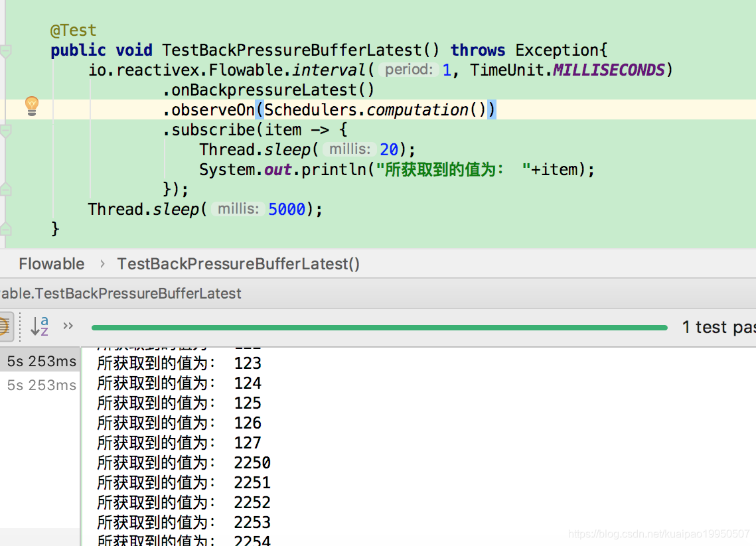Select Flowable in the breadcrumb bar
This screenshot has width=756, height=546.
[51, 263]
